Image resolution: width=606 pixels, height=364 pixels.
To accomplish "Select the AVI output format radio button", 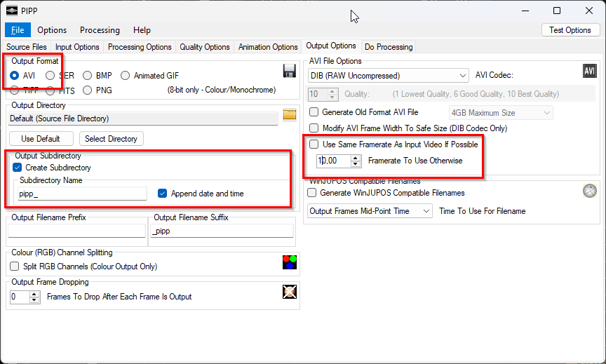I will coord(14,75).
